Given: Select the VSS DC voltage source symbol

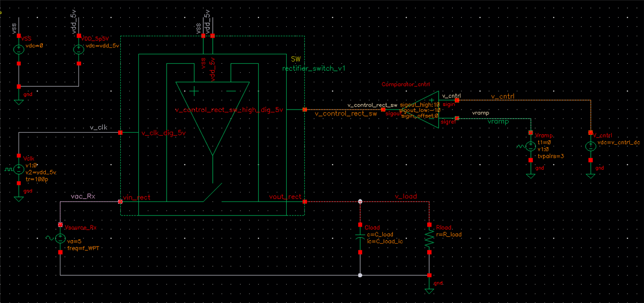Looking at the screenshot, I should coord(19,50).
